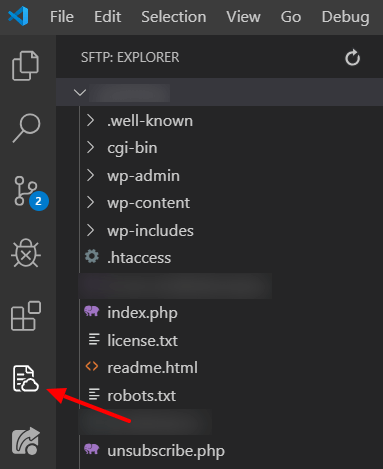Select the .well-known folder name
Screen dimensions: 383x469
point(150,121)
